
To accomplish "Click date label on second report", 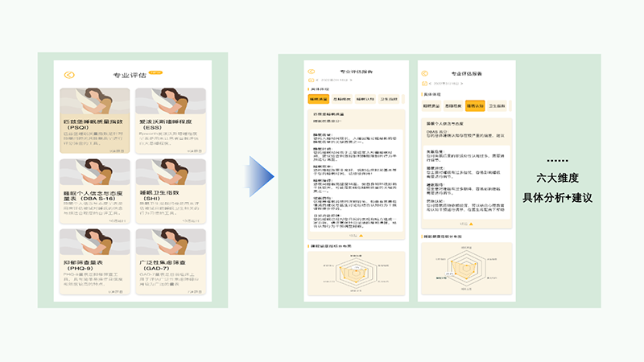I will click(x=446, y=84).
